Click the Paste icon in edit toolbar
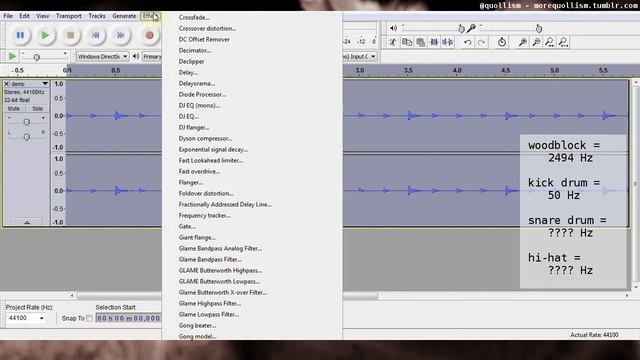 point(420,42)
